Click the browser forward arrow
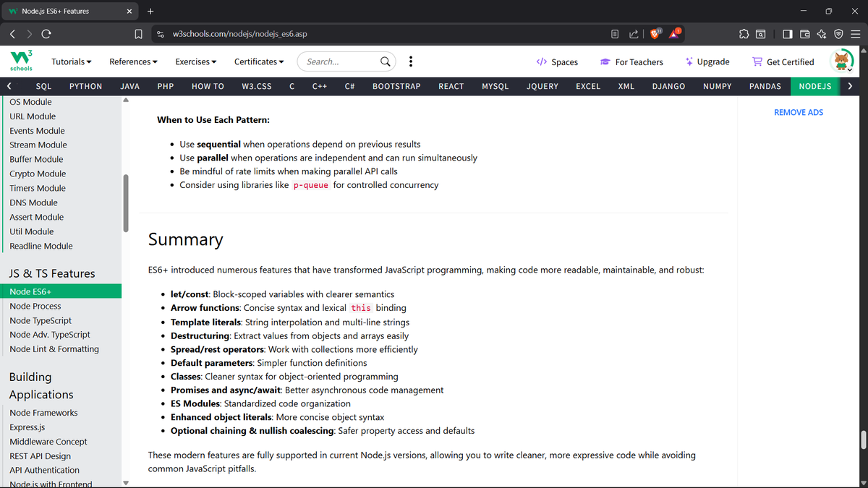868x488 pixels. pos(30,33)
